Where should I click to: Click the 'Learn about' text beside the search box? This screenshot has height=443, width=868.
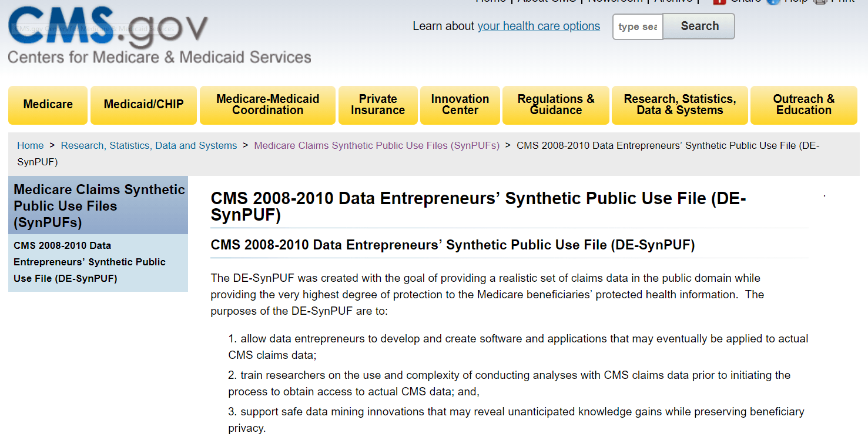pos(443,26)
